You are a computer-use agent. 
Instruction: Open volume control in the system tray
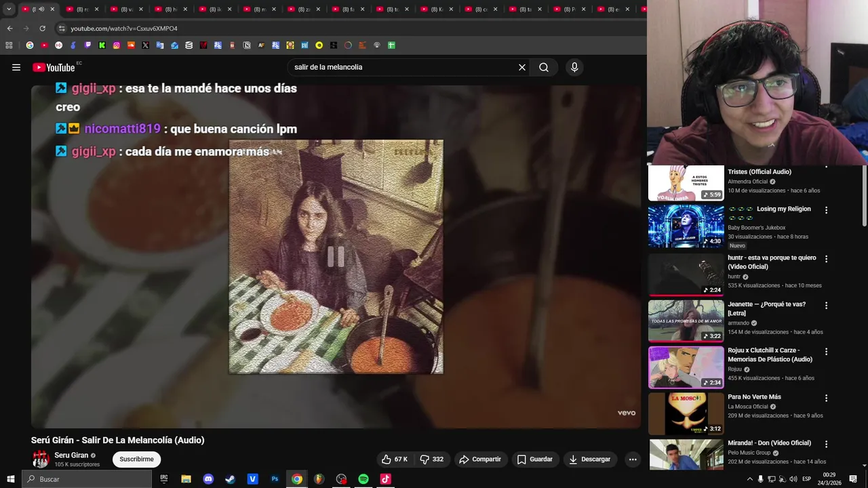tap(793, 479)
